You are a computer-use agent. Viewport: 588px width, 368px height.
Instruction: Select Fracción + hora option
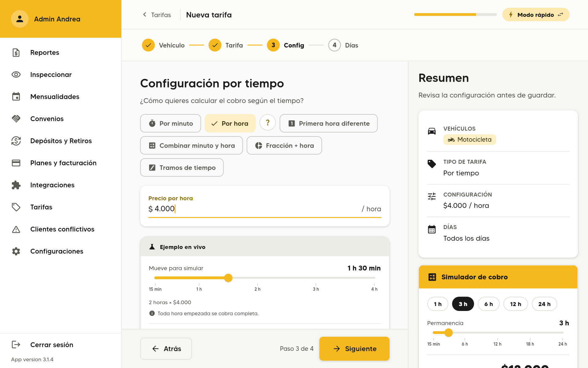click(x=284, y=145)
